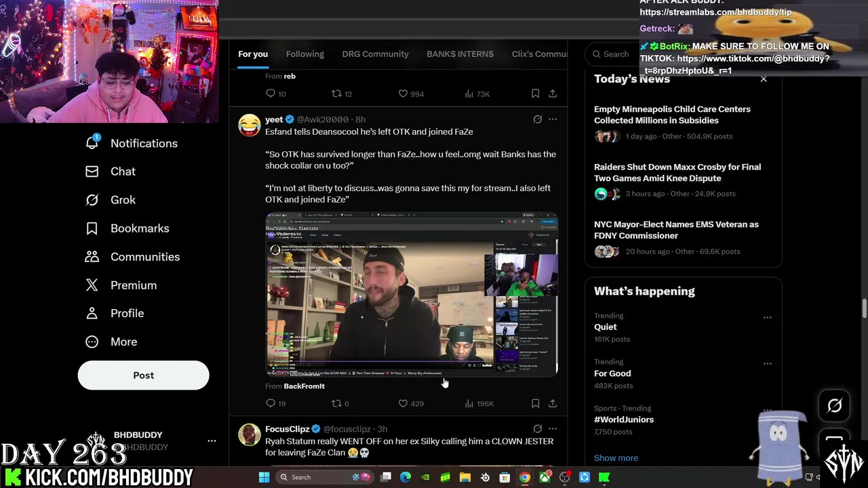This screenshot has height=488, width=868.
Task: Open Raiders Shut Down Maxx Crosby story
Action: click(x=677, y=172)
